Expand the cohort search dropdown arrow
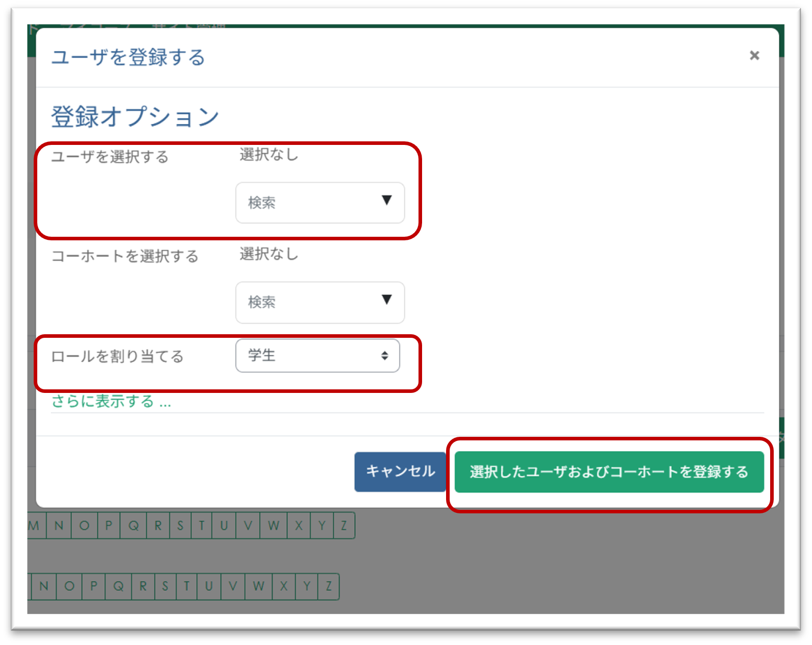 pyautogui.click(x=386, y=300)
